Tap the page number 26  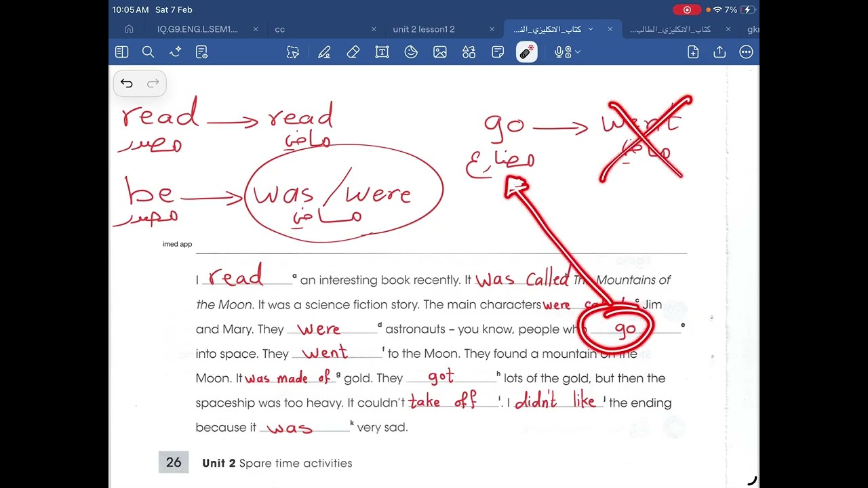pos(174,462)
